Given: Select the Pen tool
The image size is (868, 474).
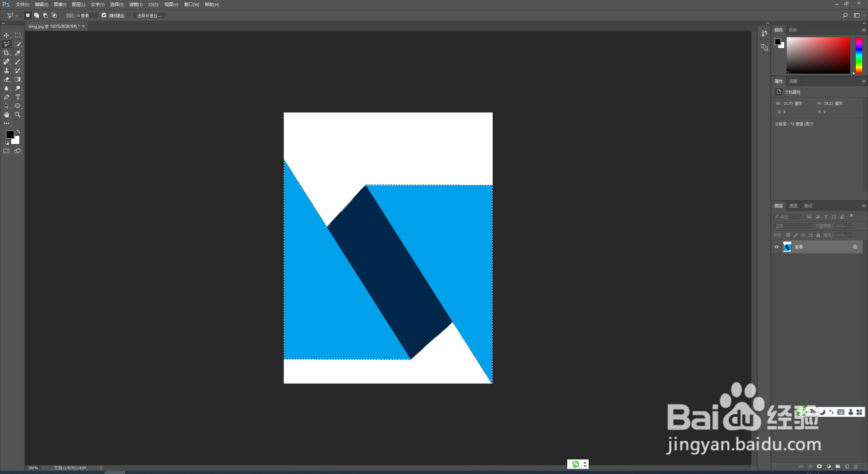Looking at the screenshot, I should (6, 97).
